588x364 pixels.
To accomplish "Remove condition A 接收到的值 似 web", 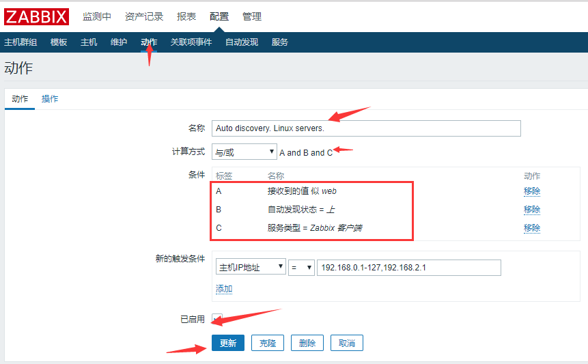I will click(x=532, y=191).
